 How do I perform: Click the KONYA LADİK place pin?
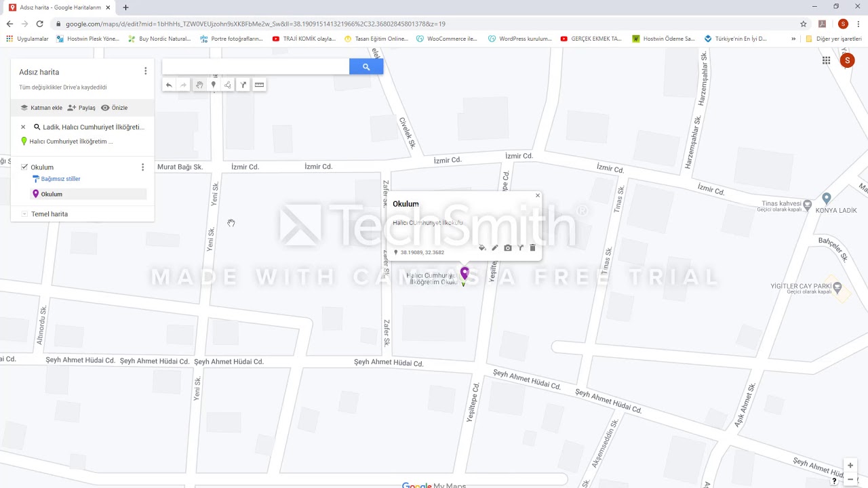pos(827,199)
